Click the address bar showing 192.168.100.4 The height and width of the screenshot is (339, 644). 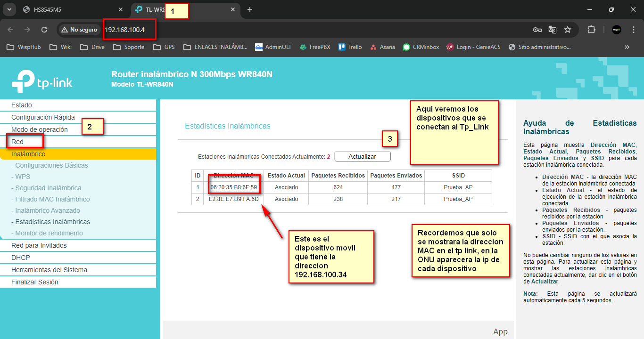[124, 30]
